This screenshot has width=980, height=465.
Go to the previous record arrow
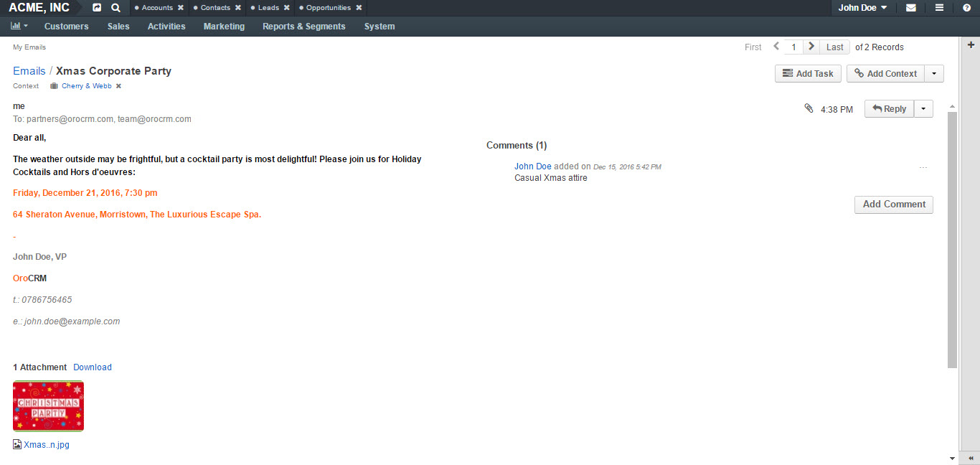tap(776, 47)
